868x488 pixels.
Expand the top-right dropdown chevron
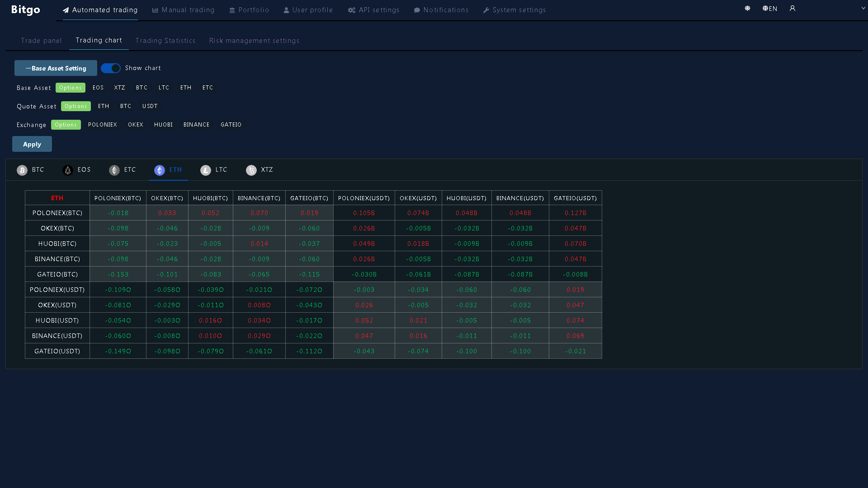tap(863, 8)
